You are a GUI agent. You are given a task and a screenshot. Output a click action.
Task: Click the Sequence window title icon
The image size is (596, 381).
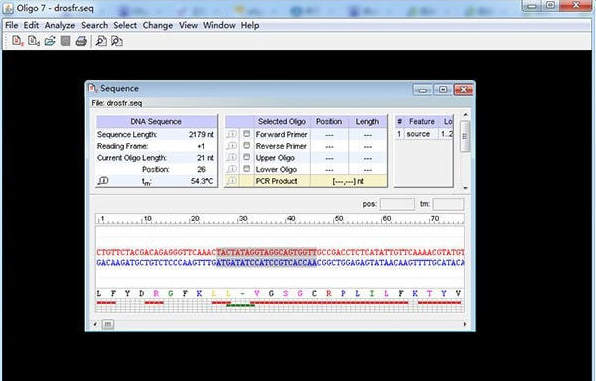point(92,88)
